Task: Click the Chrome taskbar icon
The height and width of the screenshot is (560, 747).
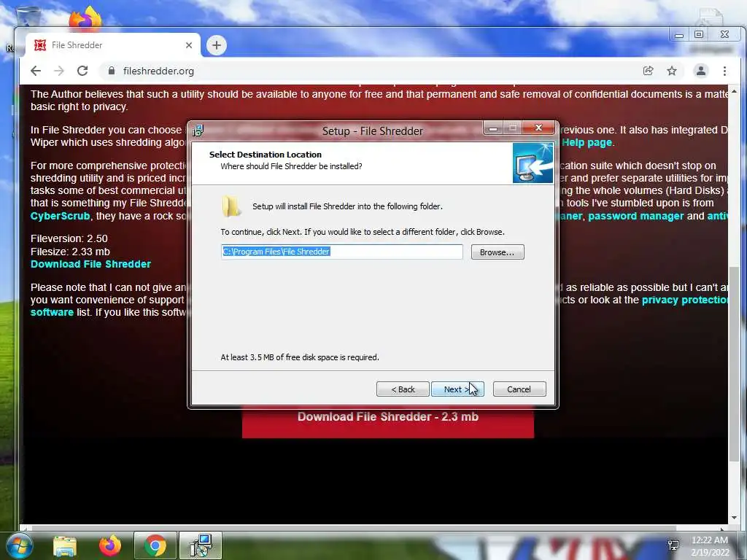Action: 155,545
